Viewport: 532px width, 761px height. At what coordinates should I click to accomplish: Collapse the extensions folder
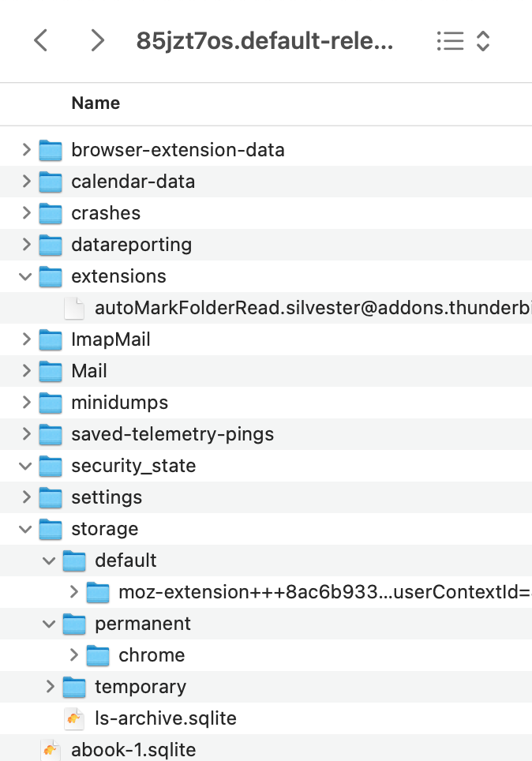(25, 276)
